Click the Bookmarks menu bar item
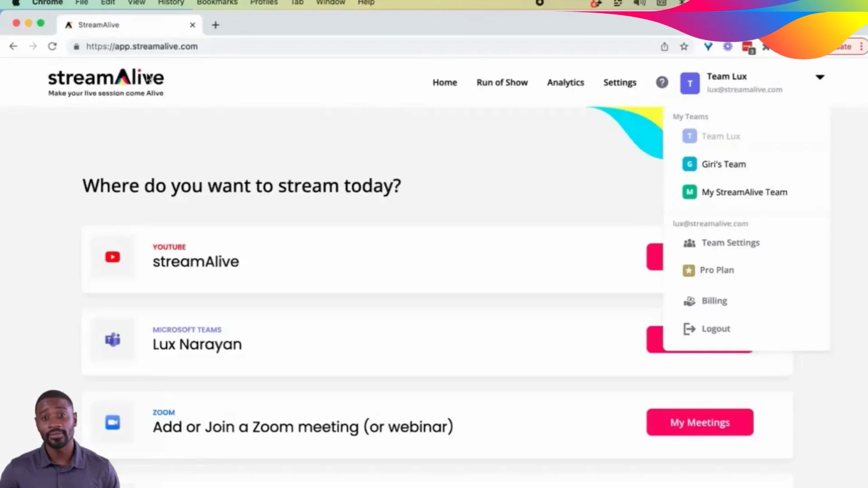Viewport: 868px width, 488px height. click(217, 3)
